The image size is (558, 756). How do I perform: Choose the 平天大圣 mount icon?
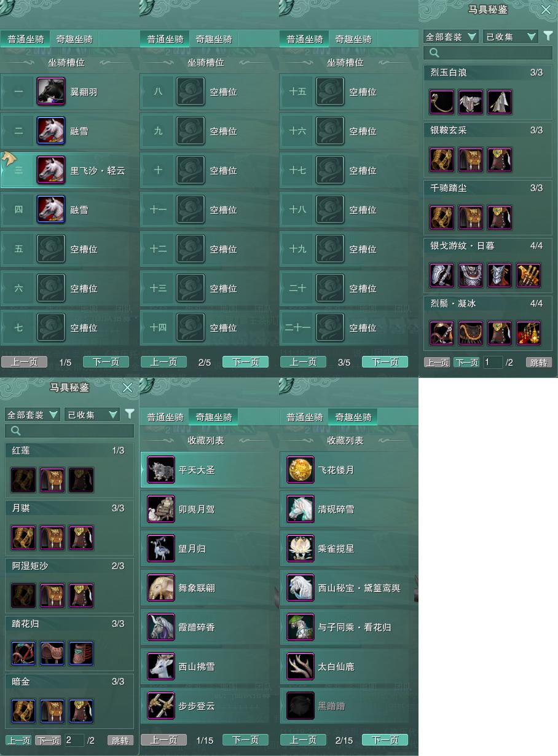(x=162, y=470)
